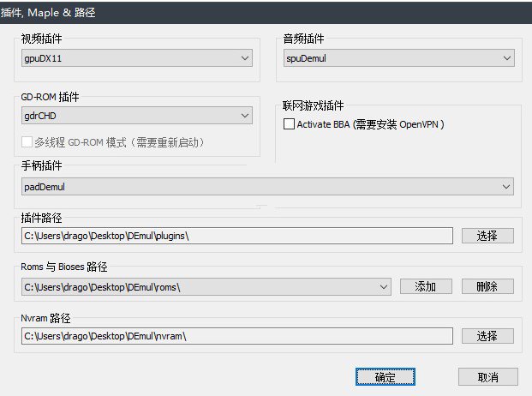The image size is (532, 396).
Task: Focus the Nvram 路径 text field
Action: (x=237, y=336)
